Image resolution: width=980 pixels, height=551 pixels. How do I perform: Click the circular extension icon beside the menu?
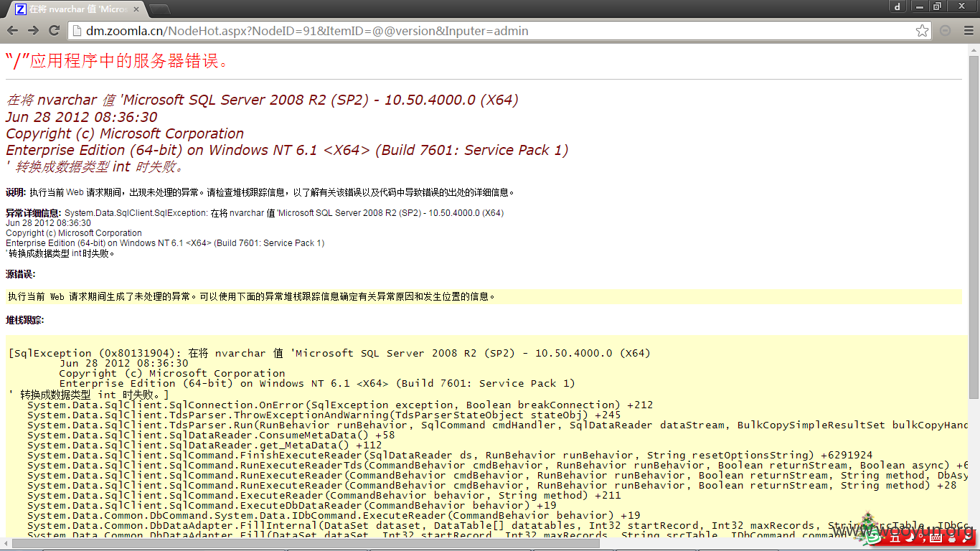pos(946,31)
